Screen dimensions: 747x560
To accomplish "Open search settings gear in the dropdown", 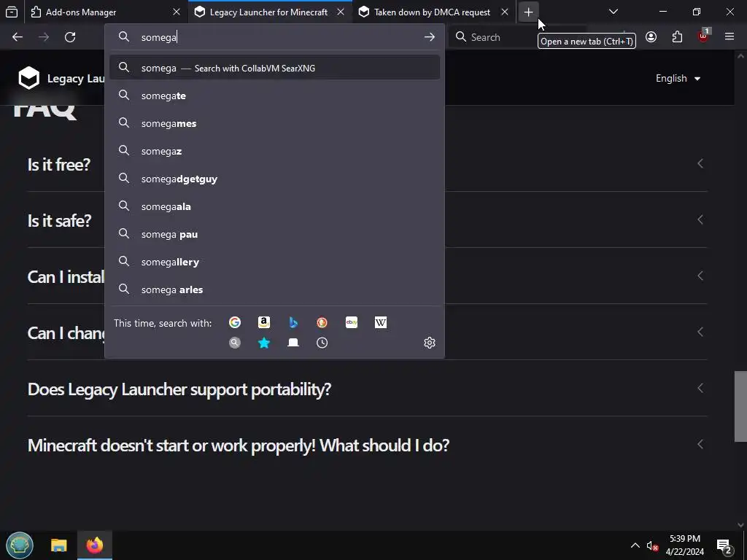I will [430, 343].
